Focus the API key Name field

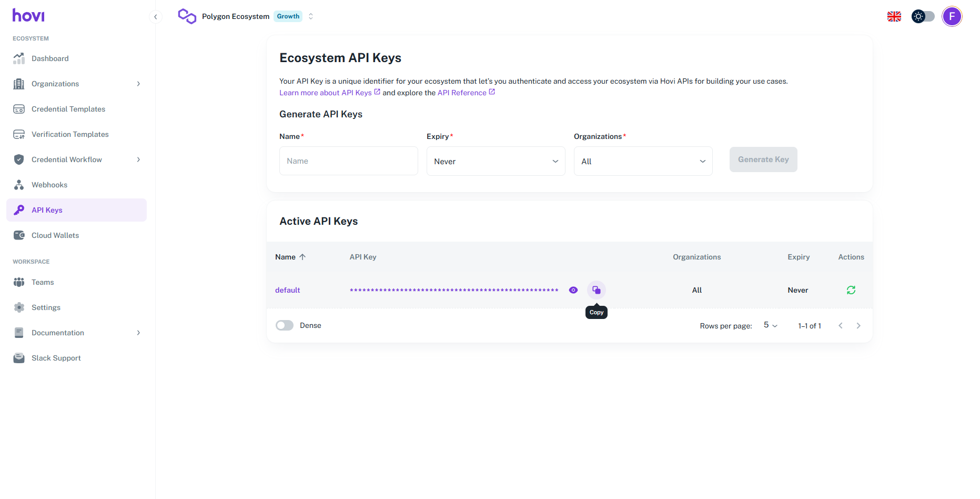point(348,161)
